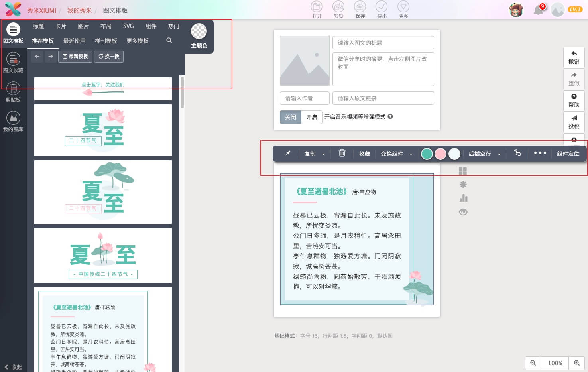
Task: Go to previous template page arrow
Action: 37,57
